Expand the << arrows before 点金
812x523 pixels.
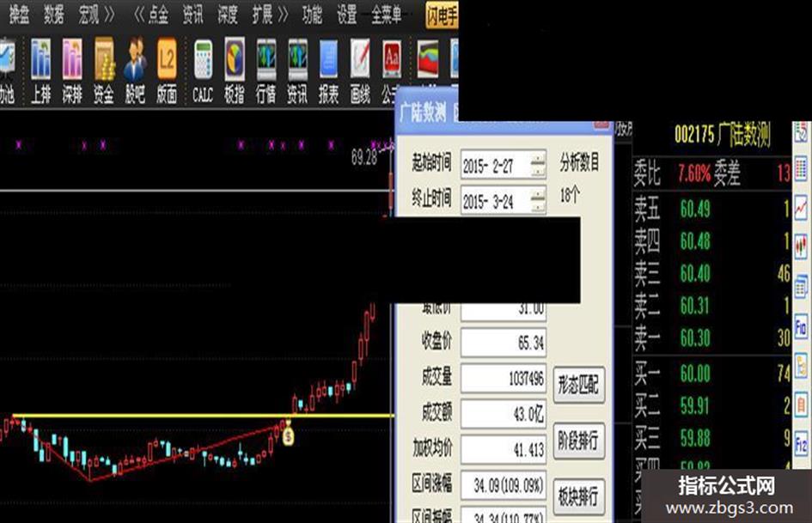click(139, 15)
